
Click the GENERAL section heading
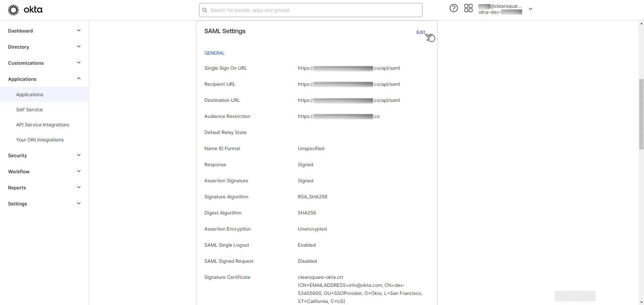(214, 53)
